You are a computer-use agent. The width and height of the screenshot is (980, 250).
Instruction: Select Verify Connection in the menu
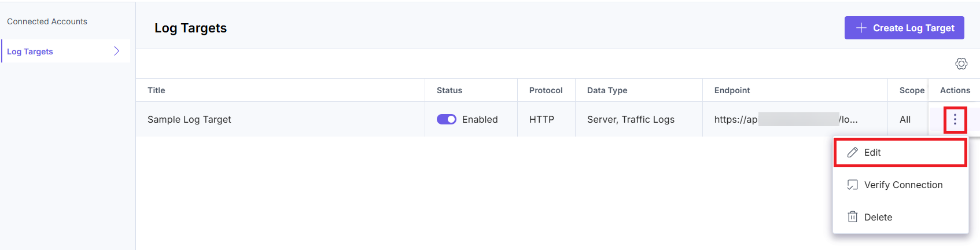(x=900, y=185)
